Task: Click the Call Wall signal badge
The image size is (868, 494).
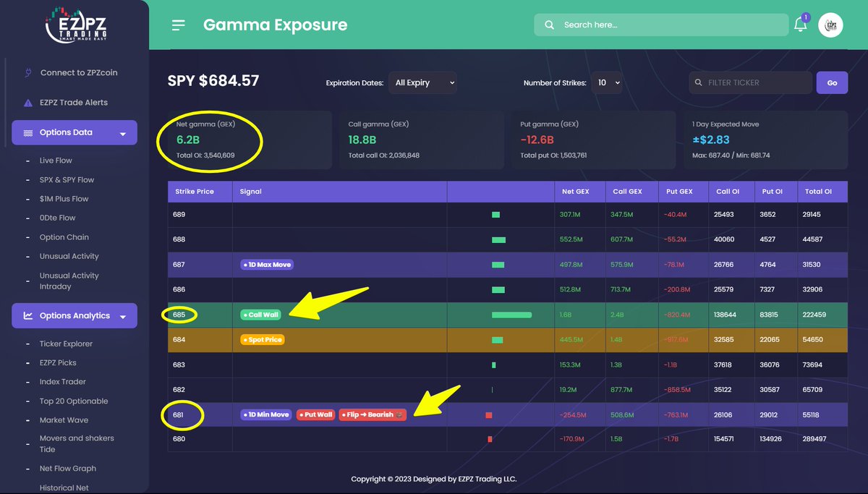Action: pyautogui.click(x=260, y=315)
